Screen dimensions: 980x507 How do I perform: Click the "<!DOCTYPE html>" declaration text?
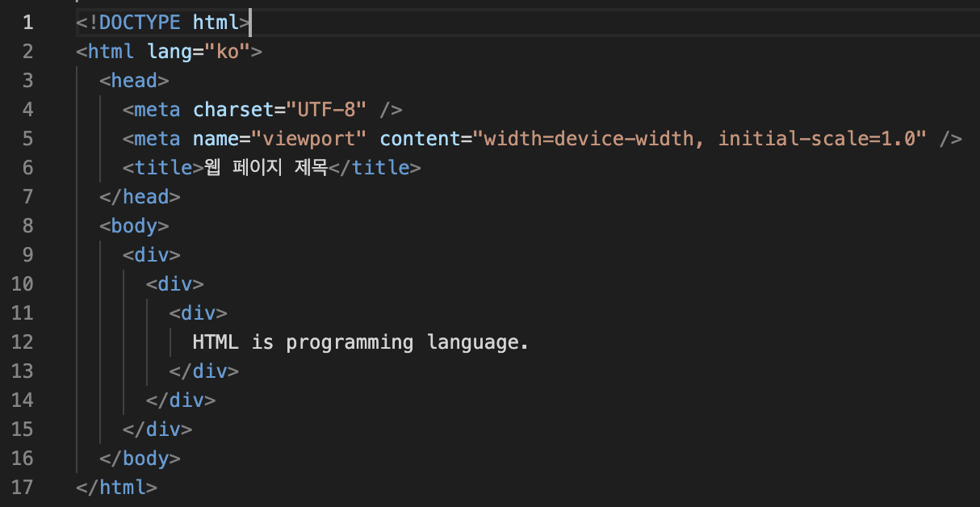coord(163,23)
